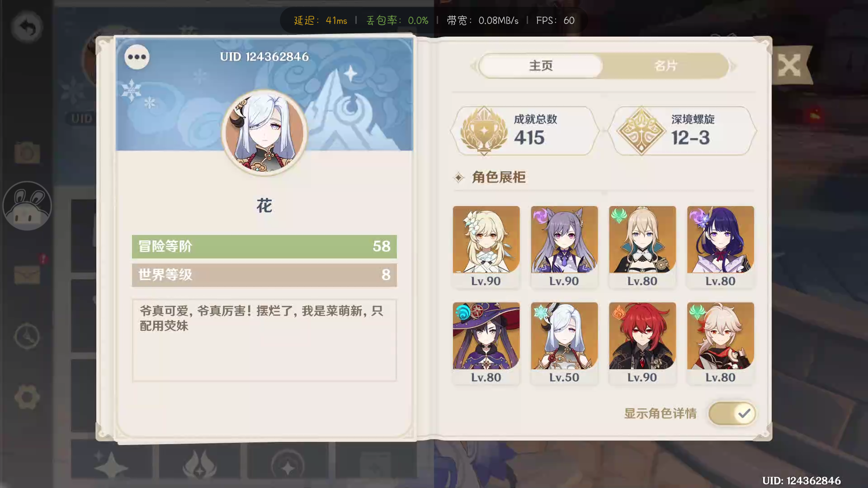Click the signature text box

(264, 340)
